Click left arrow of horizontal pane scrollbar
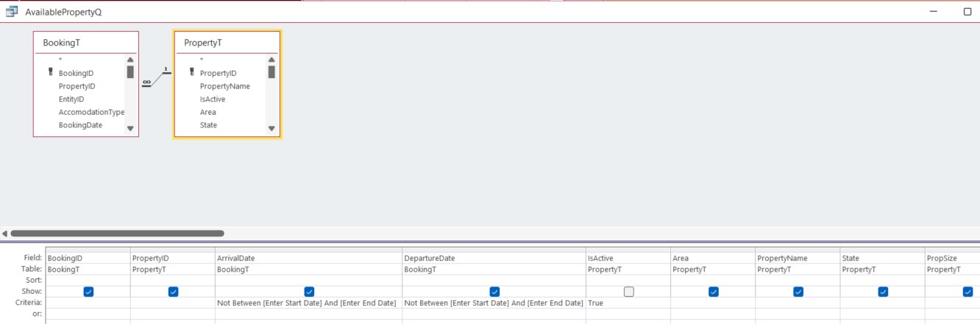Viewport: 980px width, 324px height. (x=5, y=233)
